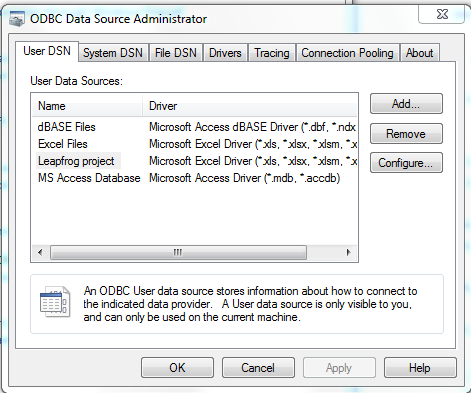
Task: Click the Microsoft Access dBASE Driver cell
Action: pyautogui.click(x=252, y=127)
